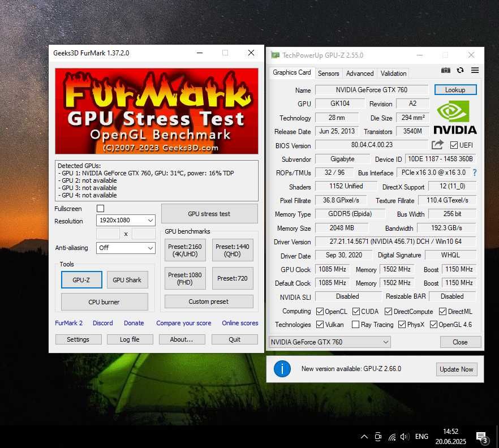
Task: Run the Preset:1440 (QHD) benchmark
Action: click(233, 251)
